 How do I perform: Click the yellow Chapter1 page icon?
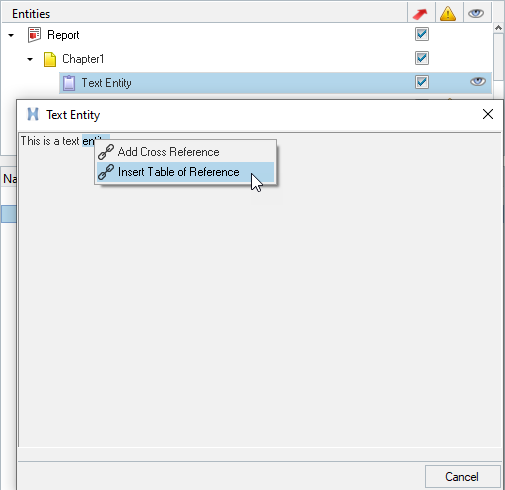click(50, 59)
